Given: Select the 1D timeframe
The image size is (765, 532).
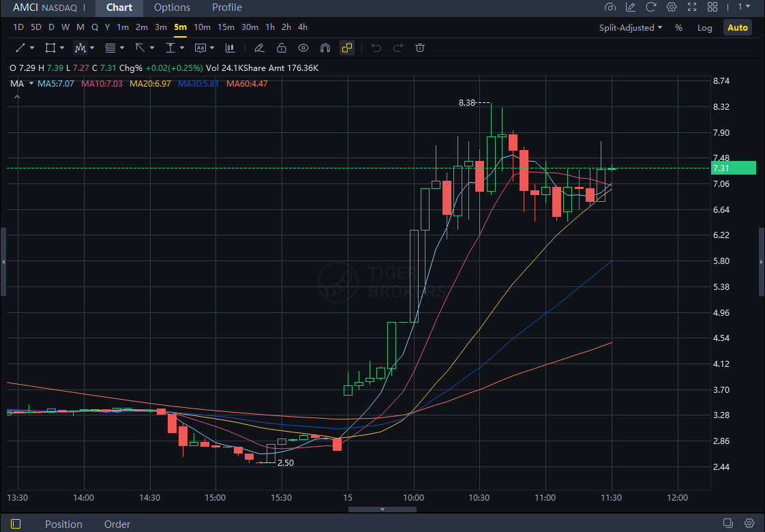Looking at the screenshot, I should coord(18,27).
